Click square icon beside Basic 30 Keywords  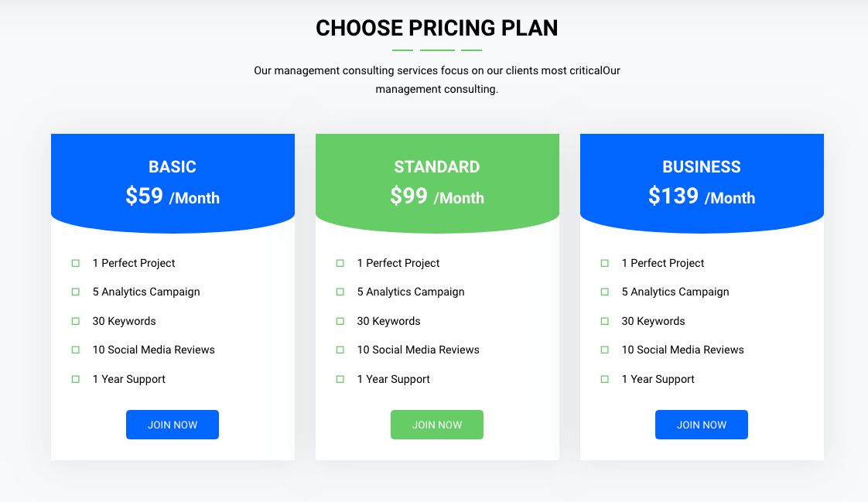75,321
